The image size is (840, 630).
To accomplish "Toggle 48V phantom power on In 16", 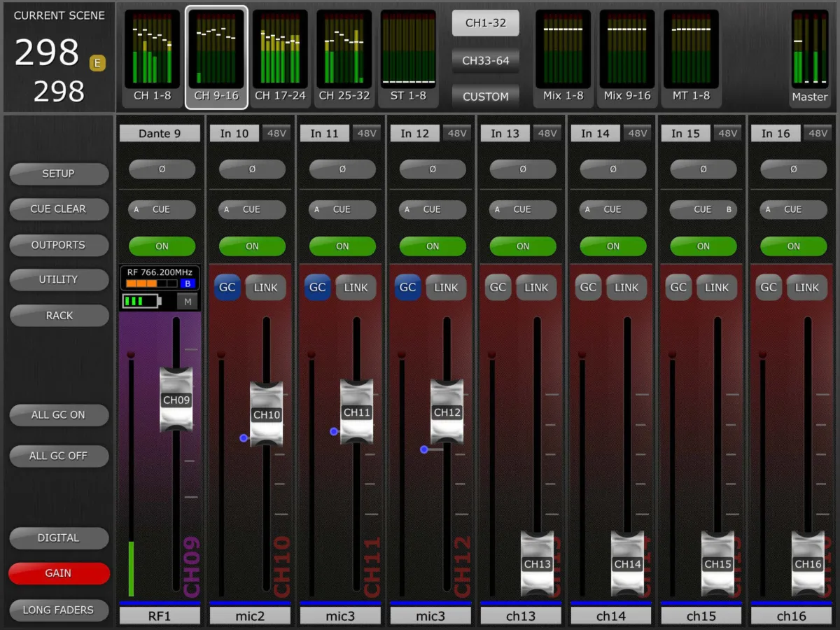I will point(818,133).
